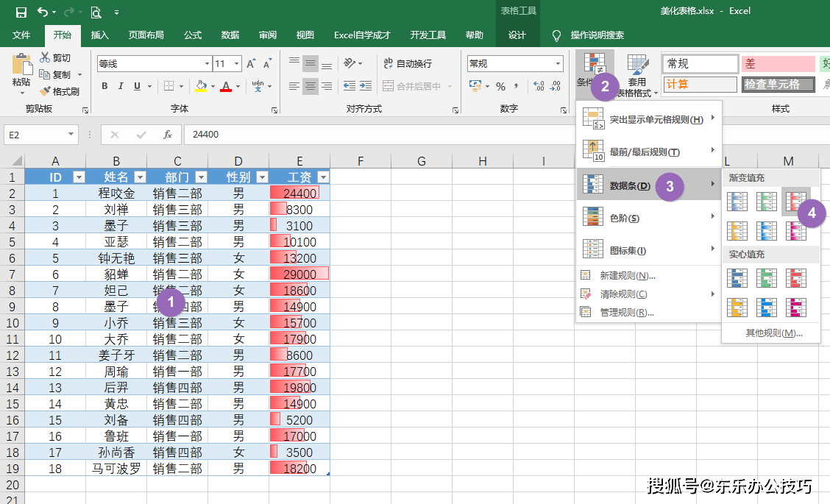830x504 pixels.
Task: Increase font size with larger A icon
Action: coord(251,63)
